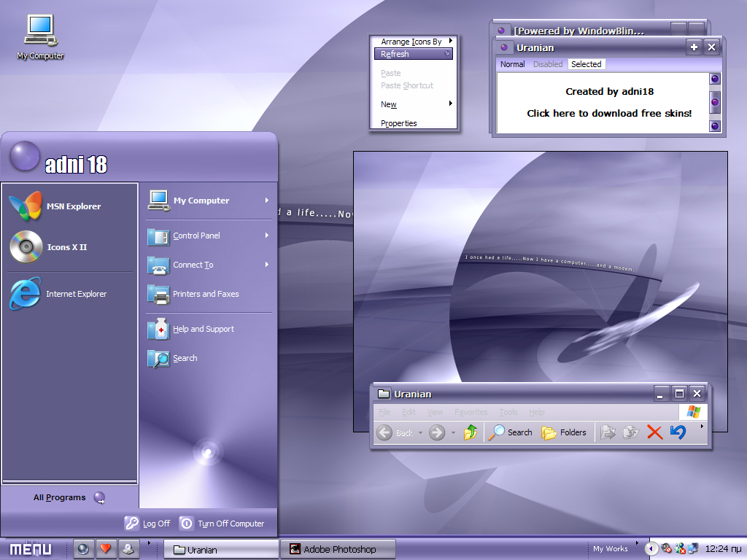Open Printers and Faxes
Image resolution: width=747 pixels, height=560 pixels.
pos(193,295)
